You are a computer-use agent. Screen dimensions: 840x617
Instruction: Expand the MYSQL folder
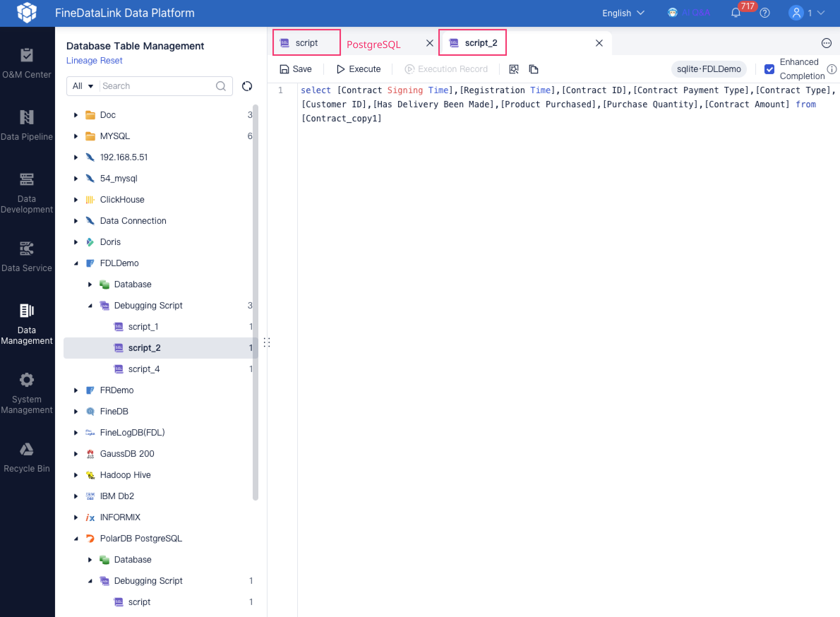pyautogui.click(x=76, y=136)
